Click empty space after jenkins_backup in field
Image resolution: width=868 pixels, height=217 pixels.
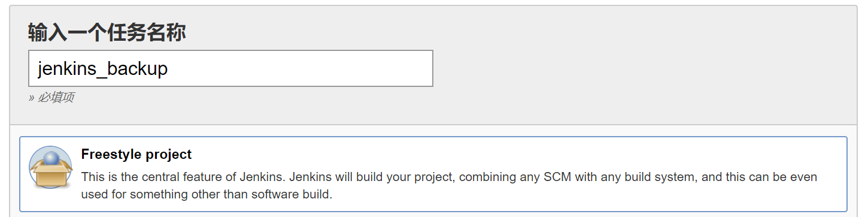point(299,68)
